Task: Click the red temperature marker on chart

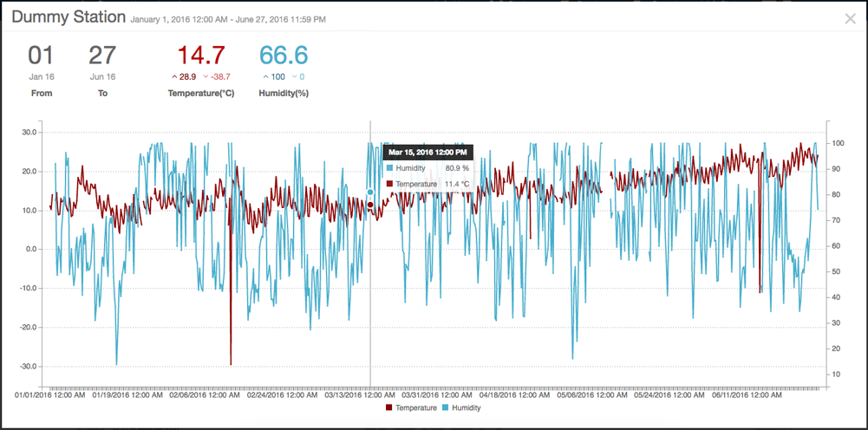Action: click(370, 205)
